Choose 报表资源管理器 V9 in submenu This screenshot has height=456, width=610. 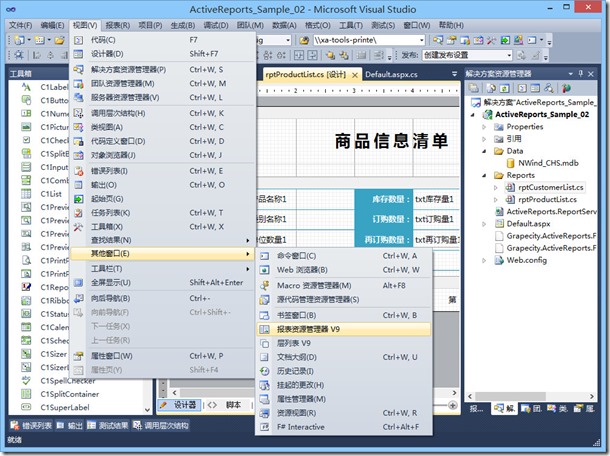344,329
